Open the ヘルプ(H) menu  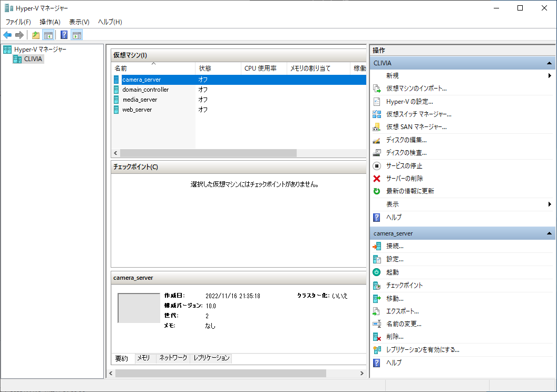[x=110, y=22]
